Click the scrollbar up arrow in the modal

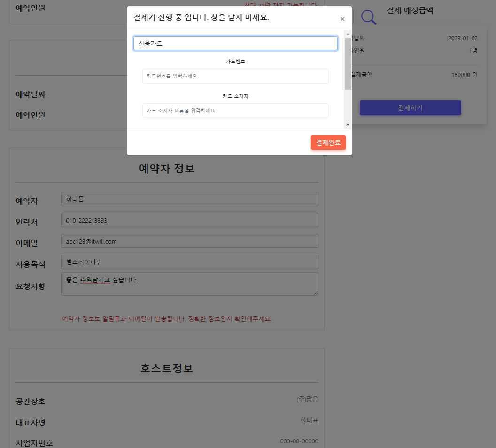tap(347, 33)
